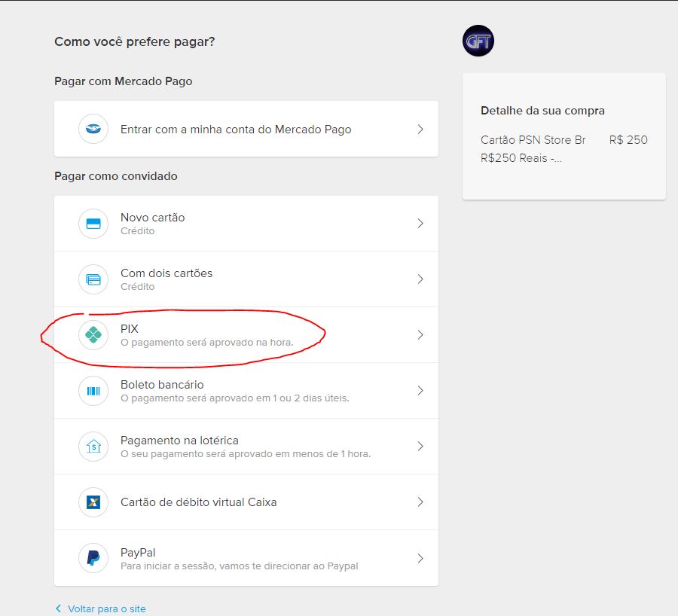Click the green PIX diamond icon
The image size is (678, 616).
pos(93,334)
